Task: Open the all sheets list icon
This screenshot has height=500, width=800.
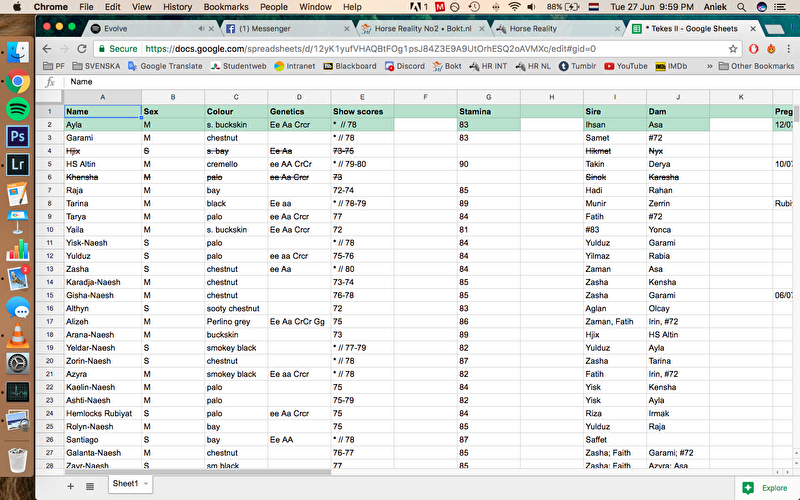Action: pos(90,485)
